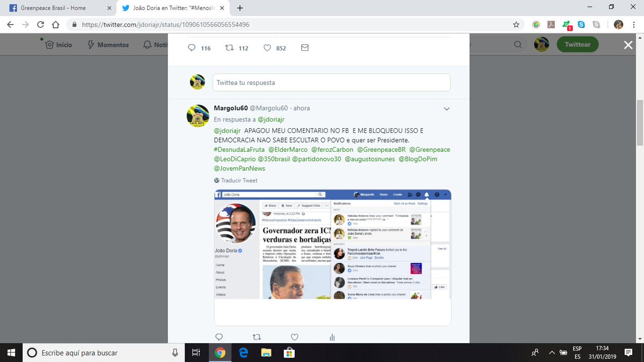The image size is (644, 362).
Task: Open the #DesnudaLaFruta hashtag
Action: pos(239,150)
